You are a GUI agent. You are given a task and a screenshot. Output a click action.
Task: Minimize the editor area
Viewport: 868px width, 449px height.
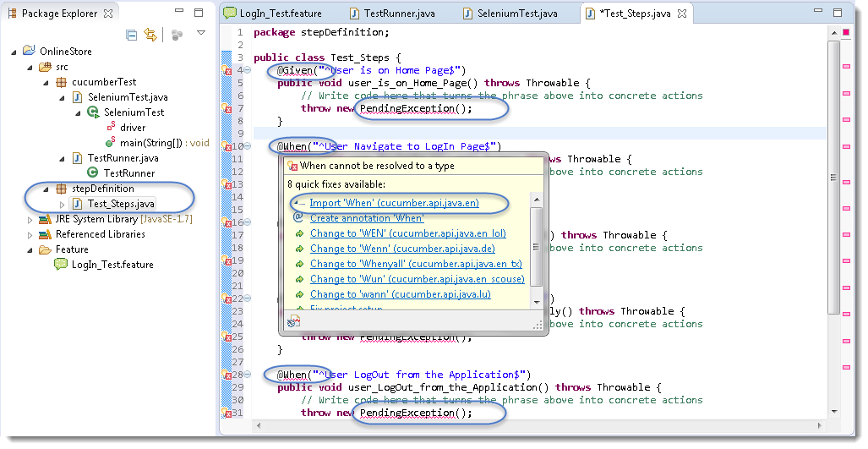tap(818, 11)
